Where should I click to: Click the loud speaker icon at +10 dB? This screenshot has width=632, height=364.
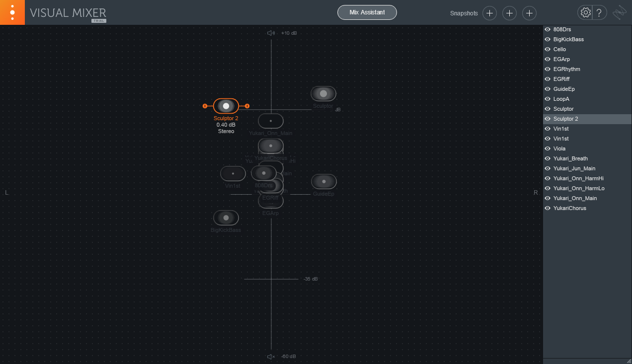[x=271, y=33]
